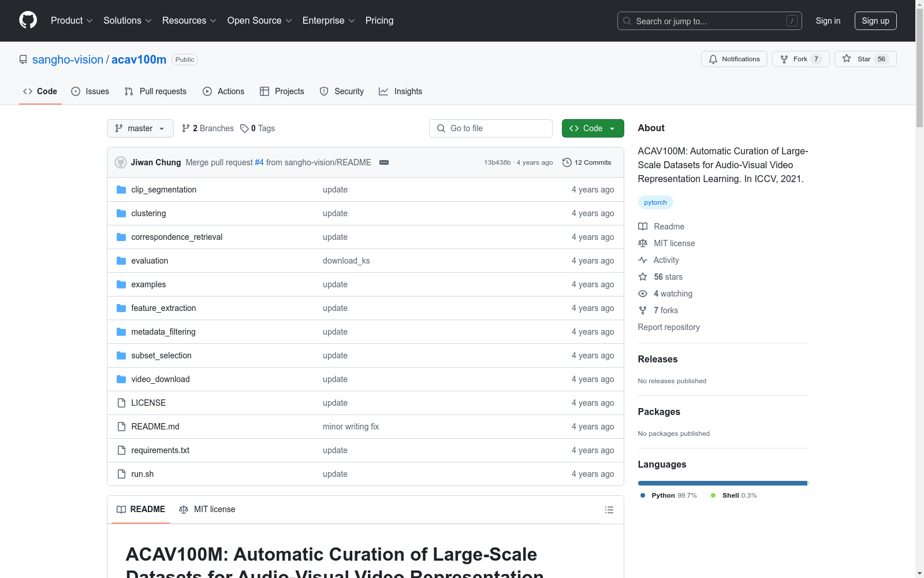
Task: Open the README outline list icon
Action: pos(609,510)
